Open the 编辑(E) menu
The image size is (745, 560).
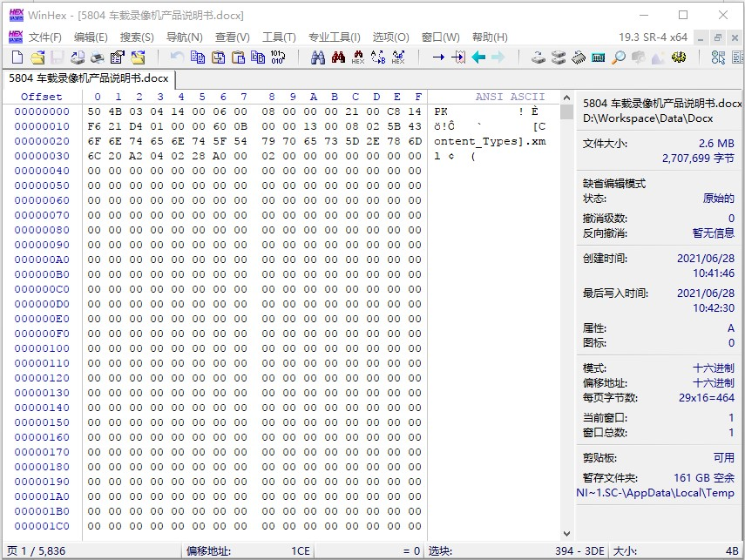tap(91, 37)
